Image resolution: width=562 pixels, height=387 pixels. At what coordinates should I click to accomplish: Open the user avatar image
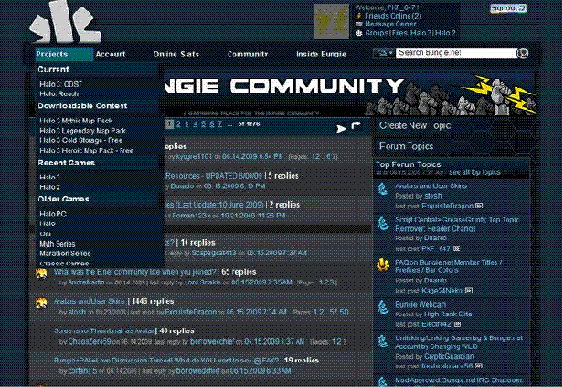tap(331, 22)
